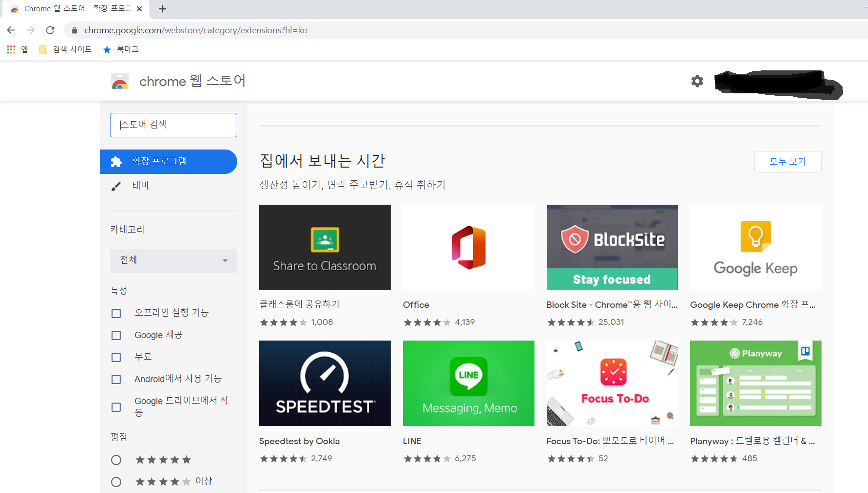Check the Google 드라이브에서 작동 checkbox
The width and height of the screenshot is (868, 493).
(116, 407)
